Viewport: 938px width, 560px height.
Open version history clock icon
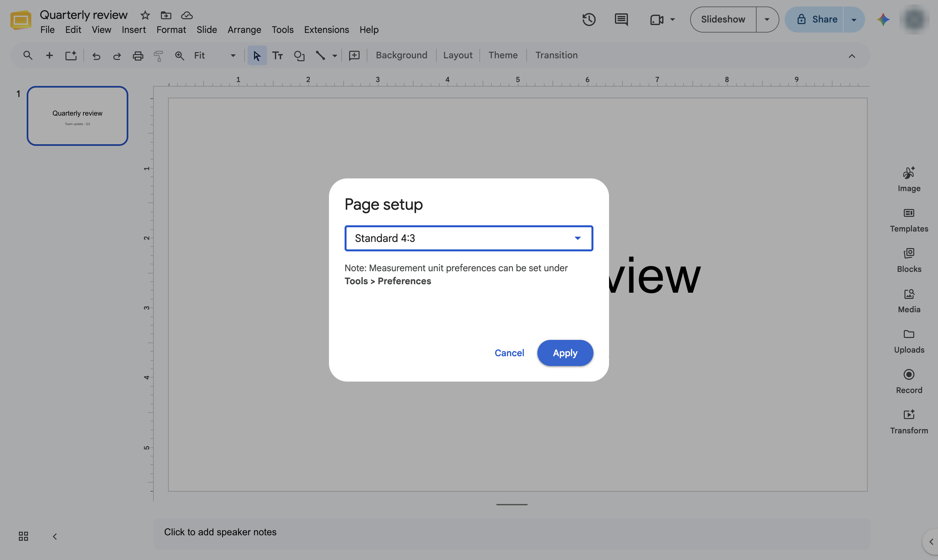pyautogui.click(x=589, y=19)
